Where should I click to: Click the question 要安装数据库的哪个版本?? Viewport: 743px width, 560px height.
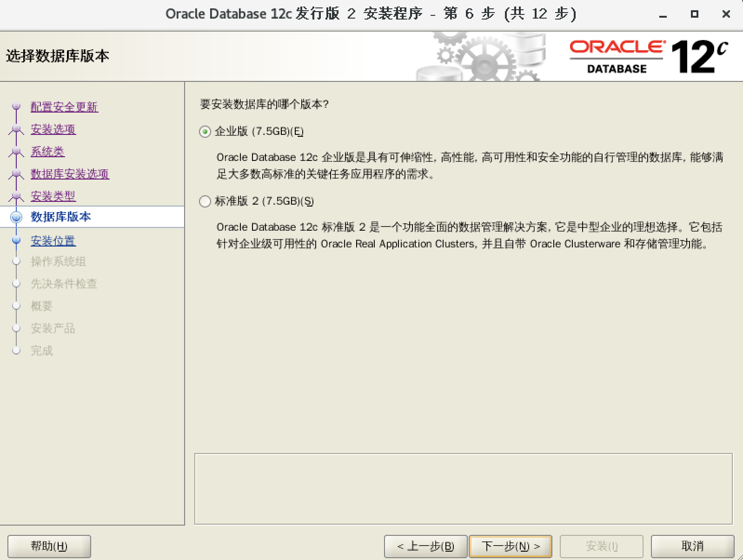click(x=264, y=104)
